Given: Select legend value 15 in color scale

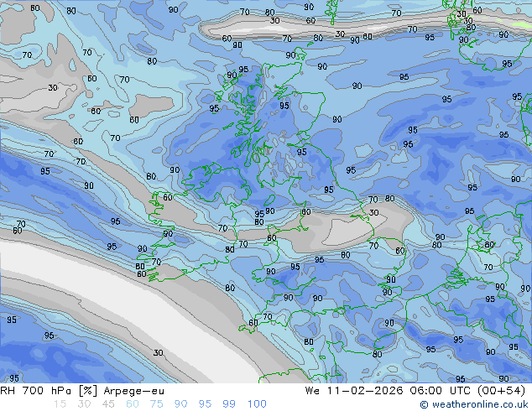Looking at the screenshot, I should coord(60,404).
